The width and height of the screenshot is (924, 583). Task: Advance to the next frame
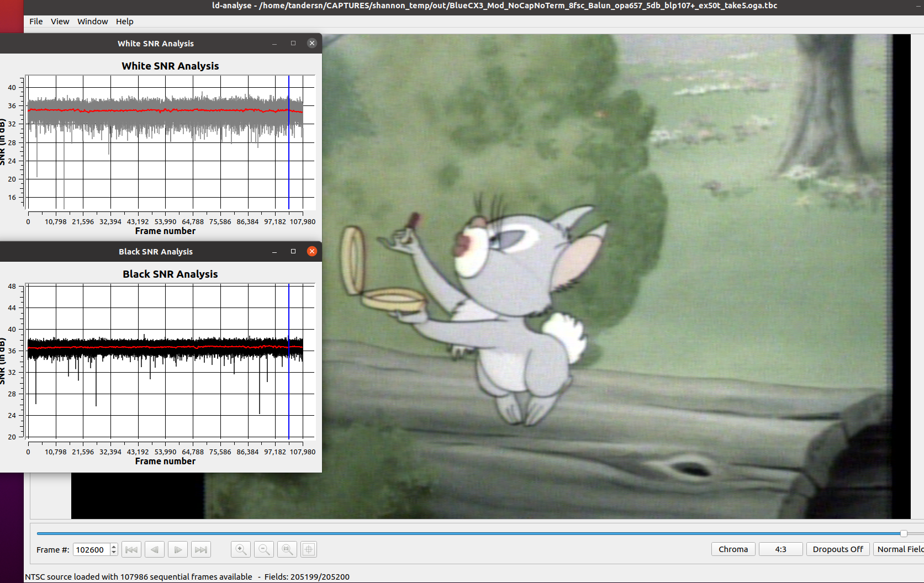[177, 549]
